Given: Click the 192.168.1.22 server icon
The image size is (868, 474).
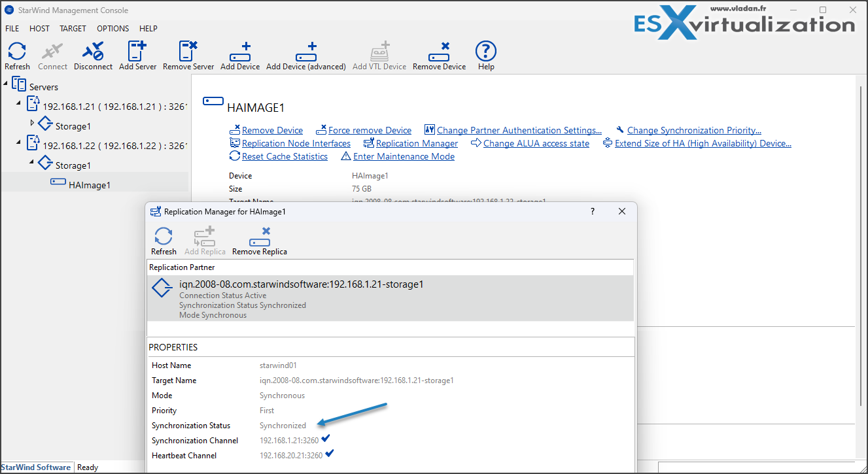Looking at the screenshot, I should [33, 142].
